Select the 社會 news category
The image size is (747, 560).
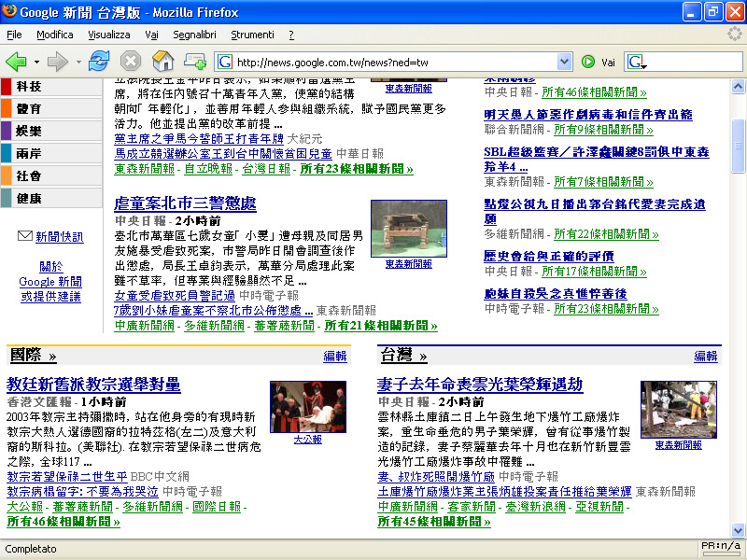[51, 175]
